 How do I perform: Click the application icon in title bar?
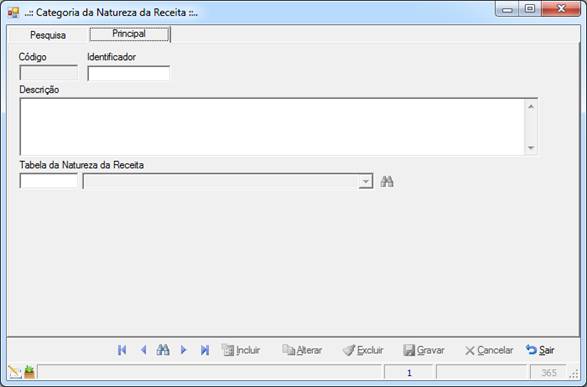pyautogui.click(x=13, y=12)
